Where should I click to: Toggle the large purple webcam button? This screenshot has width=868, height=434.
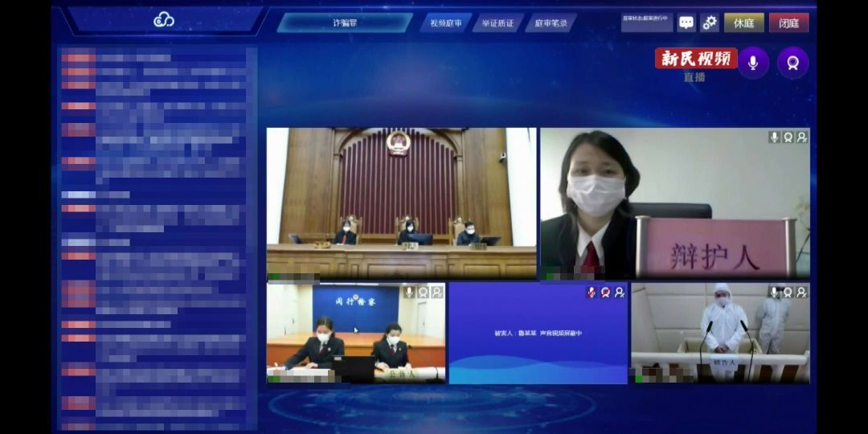pos(792,63)
